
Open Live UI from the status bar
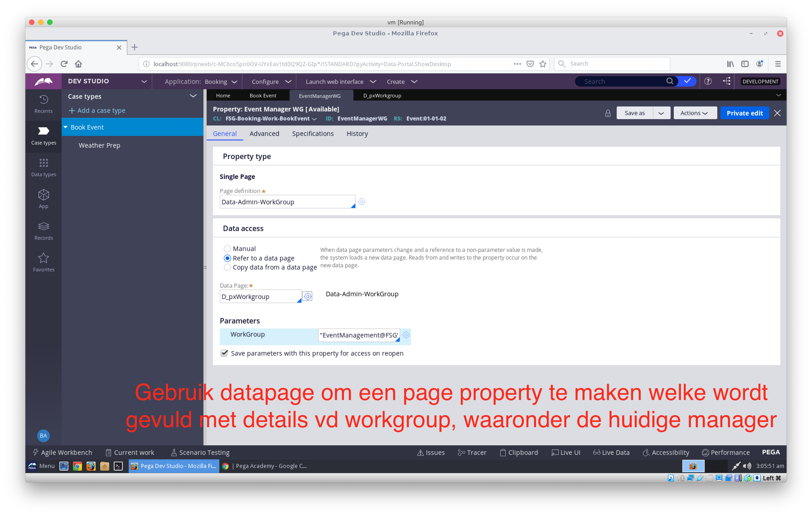[566, 452]
